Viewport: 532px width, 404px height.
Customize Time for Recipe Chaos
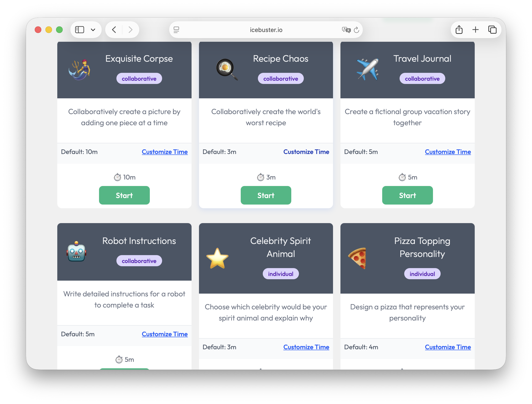[306, 152]
